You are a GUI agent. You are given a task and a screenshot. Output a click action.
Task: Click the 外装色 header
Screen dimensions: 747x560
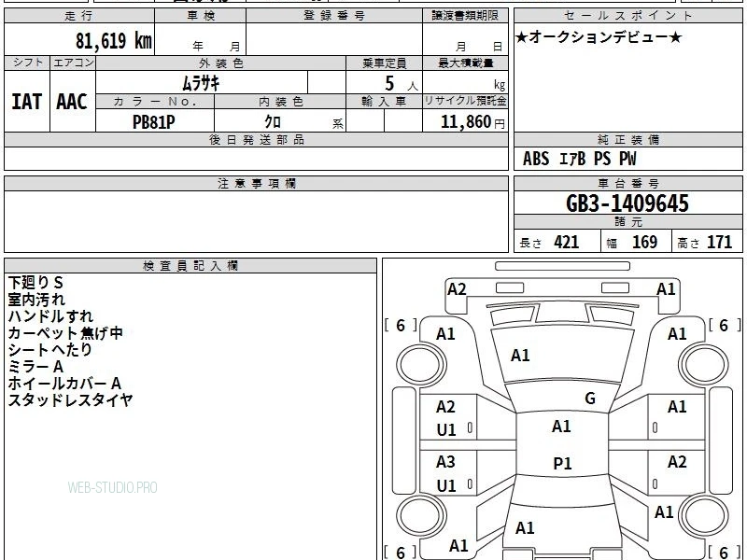221,63
